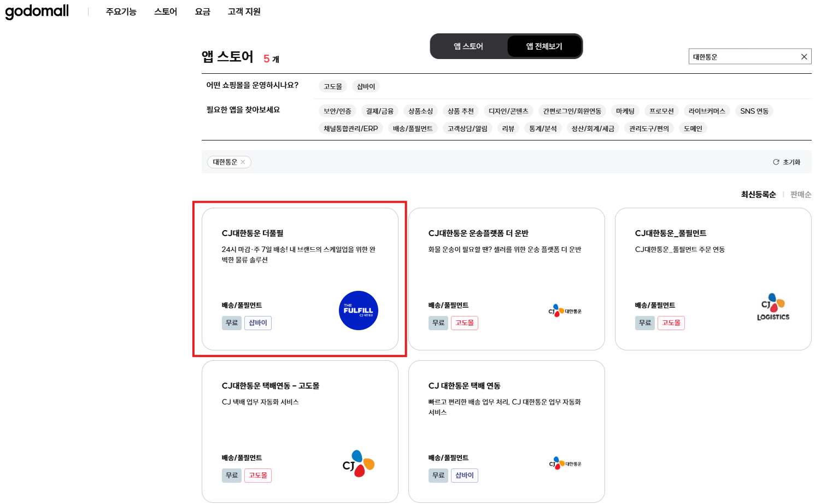Select the 프로모션 category filter
This screenshot has width=821, height=504.
click(662, 111)
